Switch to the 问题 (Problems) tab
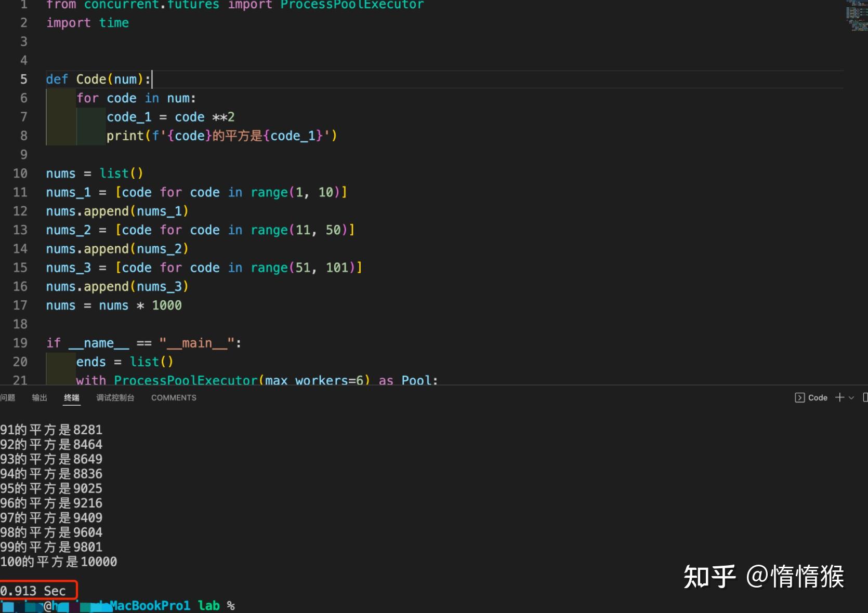The image size is (868, 613). [x=8, y=397]
